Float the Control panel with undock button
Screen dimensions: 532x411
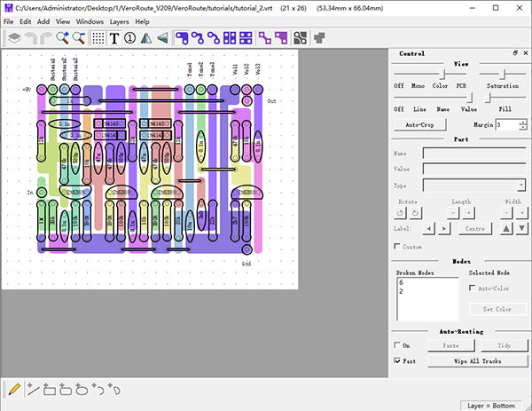click(x=514, y=53)
